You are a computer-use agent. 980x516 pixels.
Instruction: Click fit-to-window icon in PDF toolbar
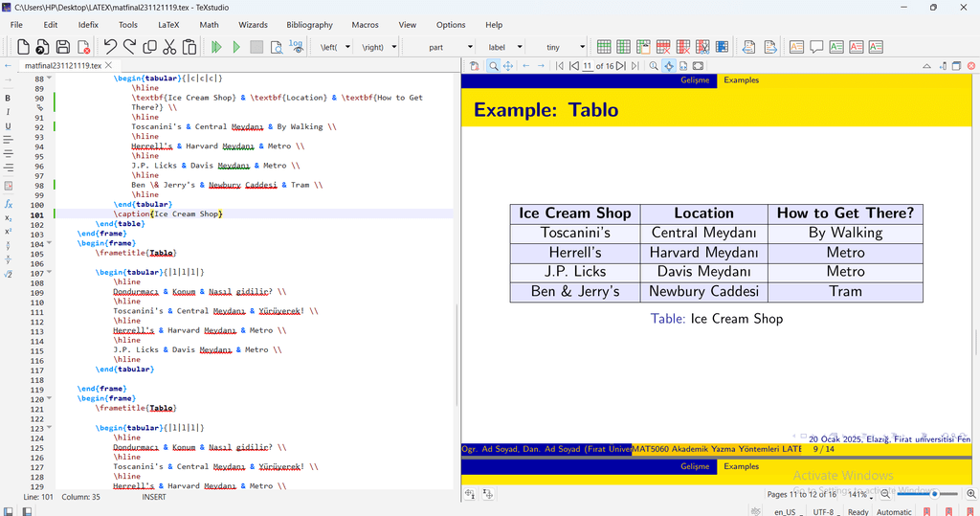pos(698,66)
